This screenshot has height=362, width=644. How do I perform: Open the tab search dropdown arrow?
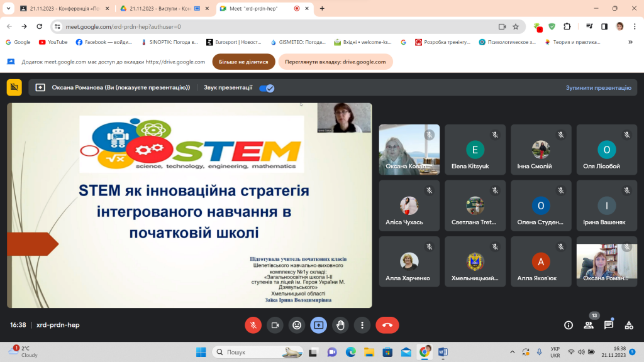8,8
